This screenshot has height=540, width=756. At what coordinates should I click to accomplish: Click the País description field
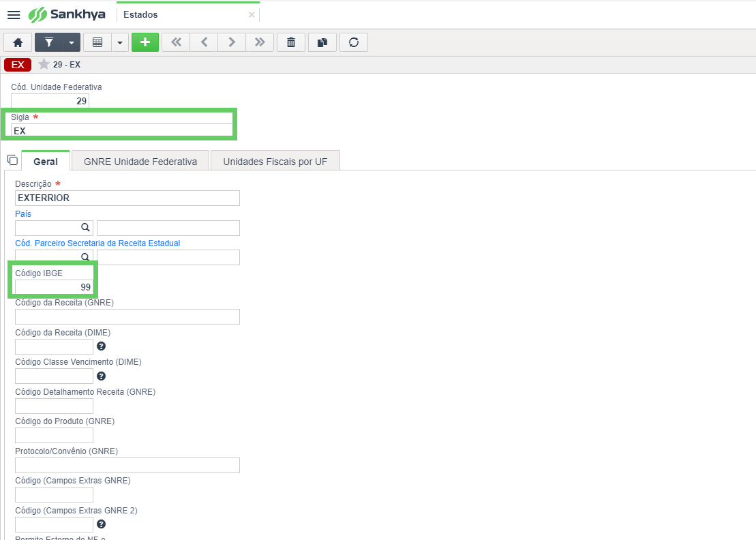pos(168,228)
